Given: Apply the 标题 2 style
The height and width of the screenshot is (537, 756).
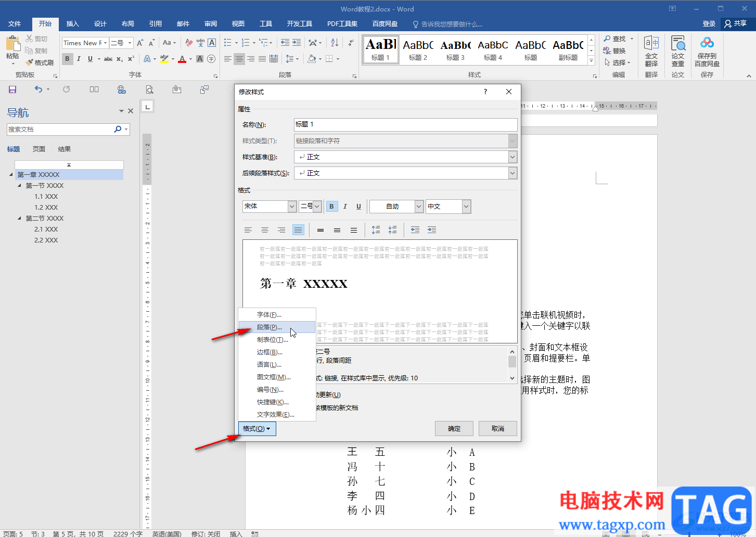Looking at the screenshot, I should point(418,50).
